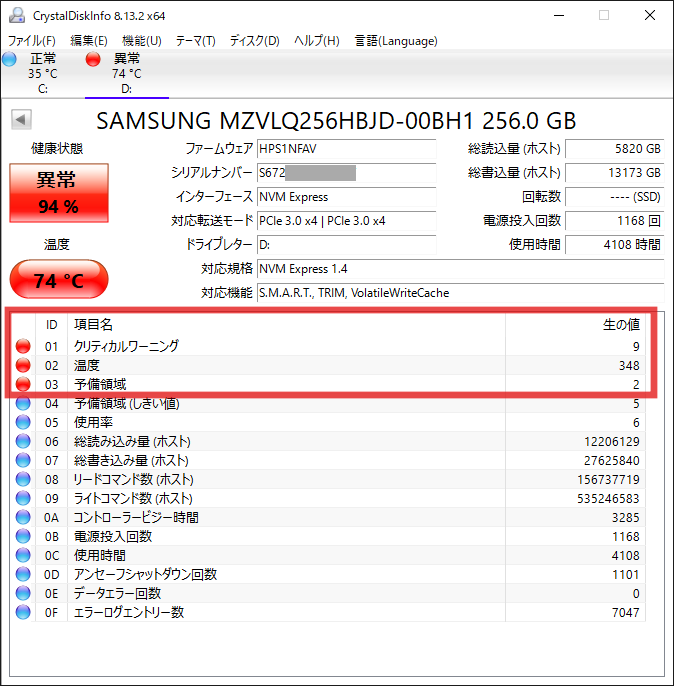Click blue status icon for row 0C 使用時間
Screen dimensions: 674x686
tap(23, 556)
